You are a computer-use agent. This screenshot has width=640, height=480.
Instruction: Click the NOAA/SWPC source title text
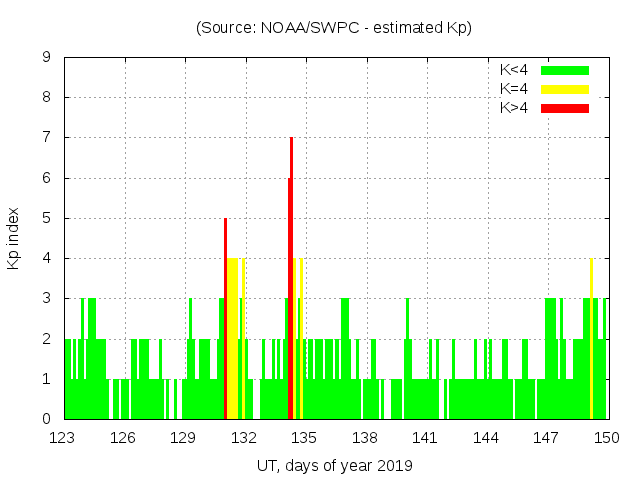[334, 28]
